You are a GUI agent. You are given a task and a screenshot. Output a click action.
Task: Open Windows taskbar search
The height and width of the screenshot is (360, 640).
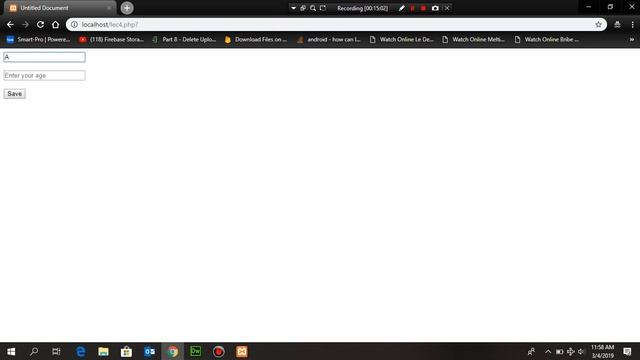[34, 351]
